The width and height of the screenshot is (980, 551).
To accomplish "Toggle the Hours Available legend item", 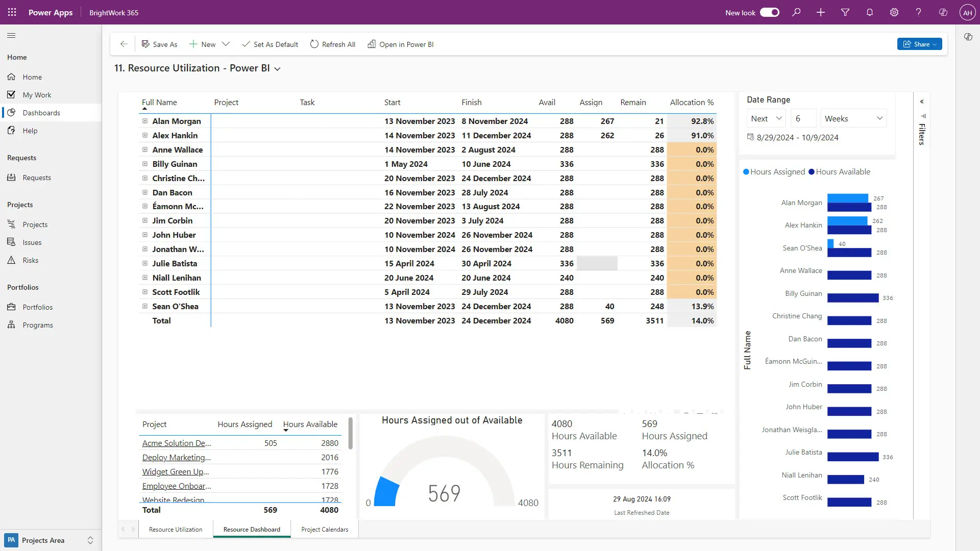I will tap(839, 171).
